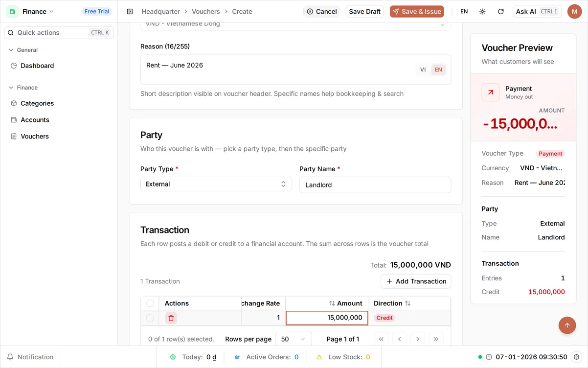Toggle the light/dark theme icon

(x=482, y=11)
